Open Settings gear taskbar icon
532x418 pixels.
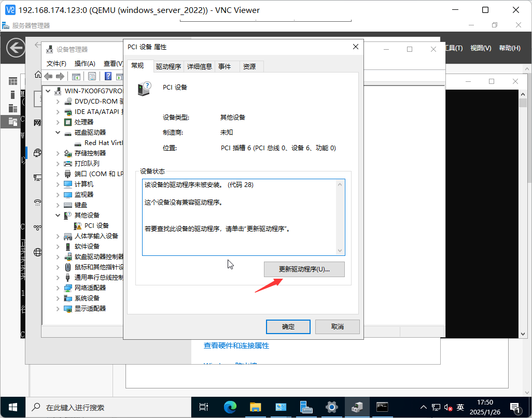click(x=331, y=407)
